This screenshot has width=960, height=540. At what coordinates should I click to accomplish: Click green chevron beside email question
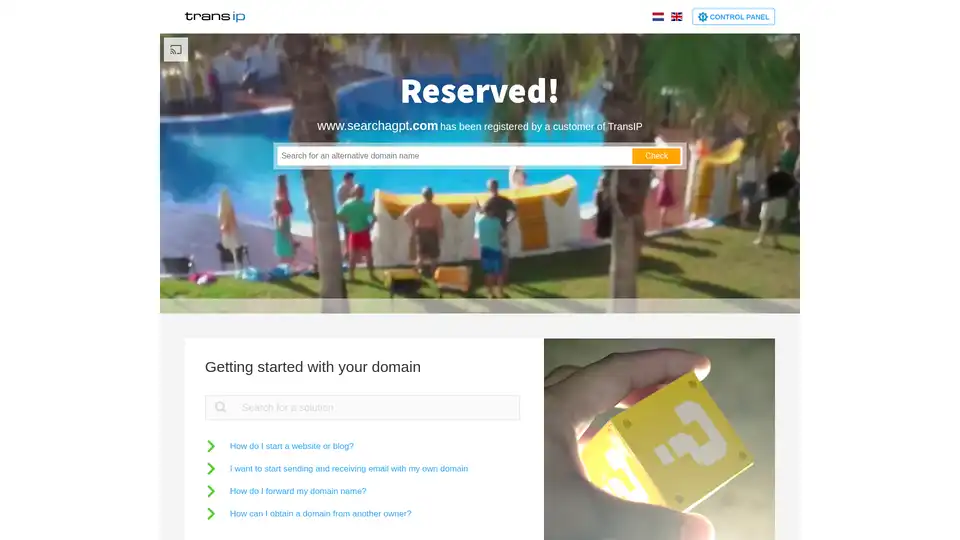click(211, 469)
